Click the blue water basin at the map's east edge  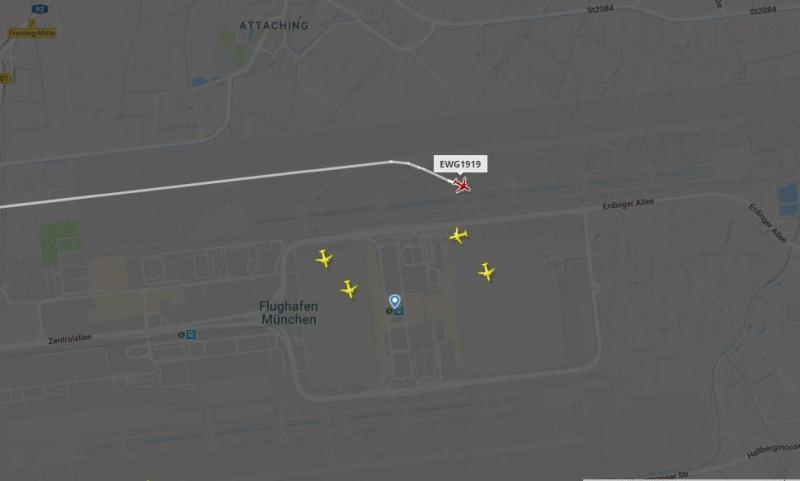787,200
